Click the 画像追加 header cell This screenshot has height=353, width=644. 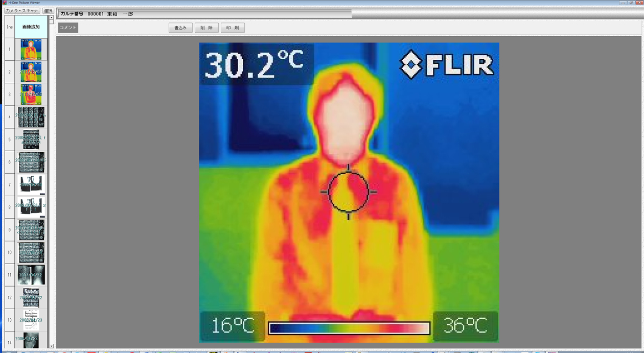[x=31, y=27]
